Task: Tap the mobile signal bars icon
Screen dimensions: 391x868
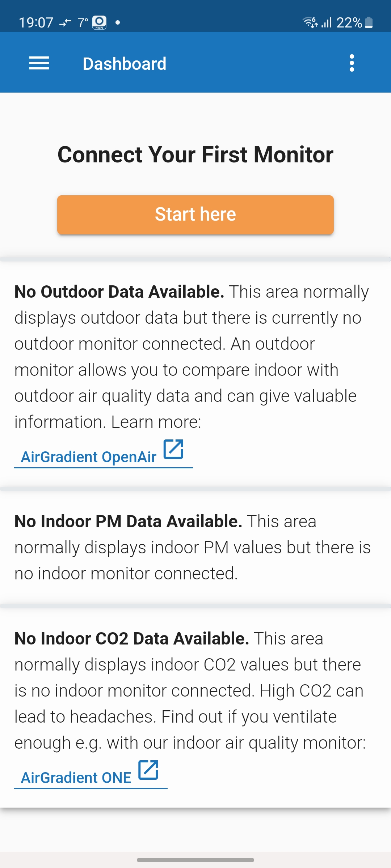Action: 327,22
